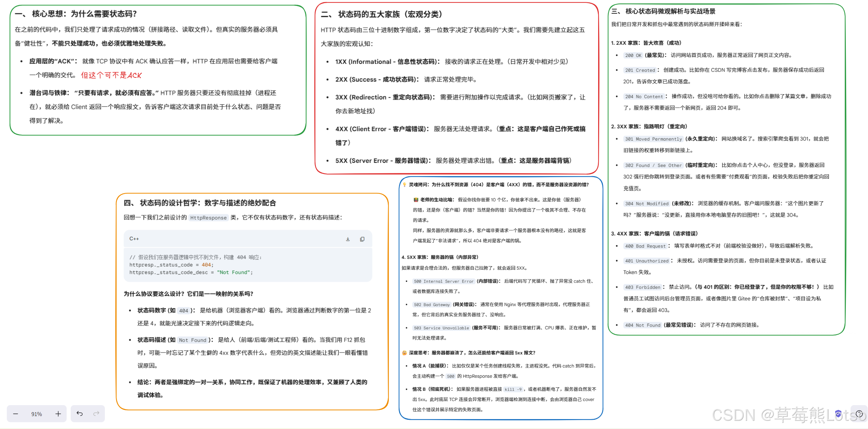Screen dimensions: 868x429
Task: Click the '503 Service Unavailable' code tag
Action: coord(441,328)
